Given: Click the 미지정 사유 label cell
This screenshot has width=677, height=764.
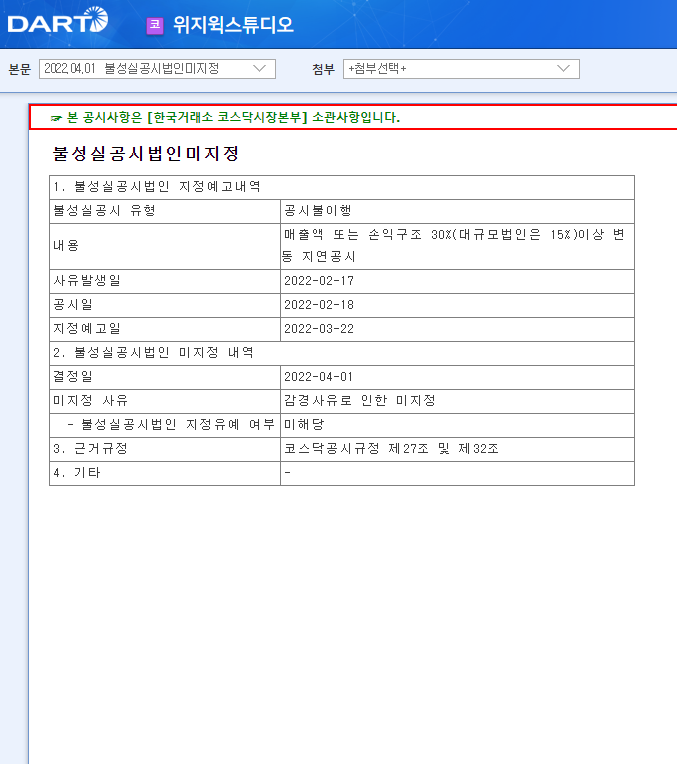Looking at the screenshot, I should (x=165, y=401).
